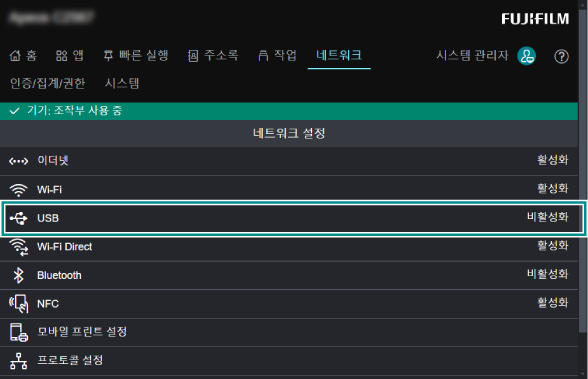Click the vertical scrollbar on the right
The image size is (588, 379).
(x=583, y=169)
